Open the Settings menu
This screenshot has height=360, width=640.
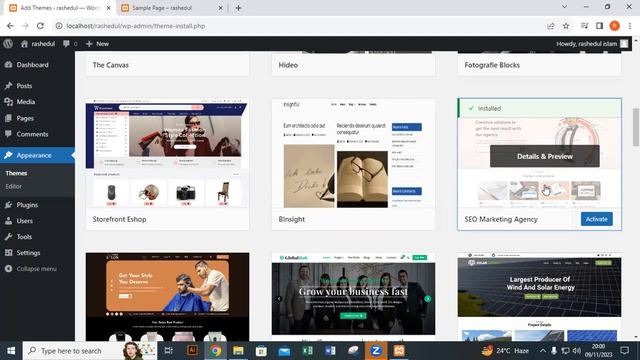(28, 253)
